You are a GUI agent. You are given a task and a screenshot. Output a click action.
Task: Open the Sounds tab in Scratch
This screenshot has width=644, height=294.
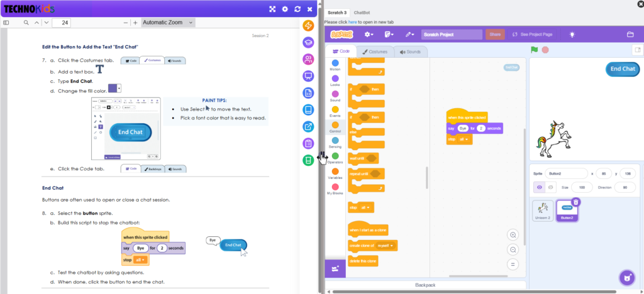click(x=410, y=52)
